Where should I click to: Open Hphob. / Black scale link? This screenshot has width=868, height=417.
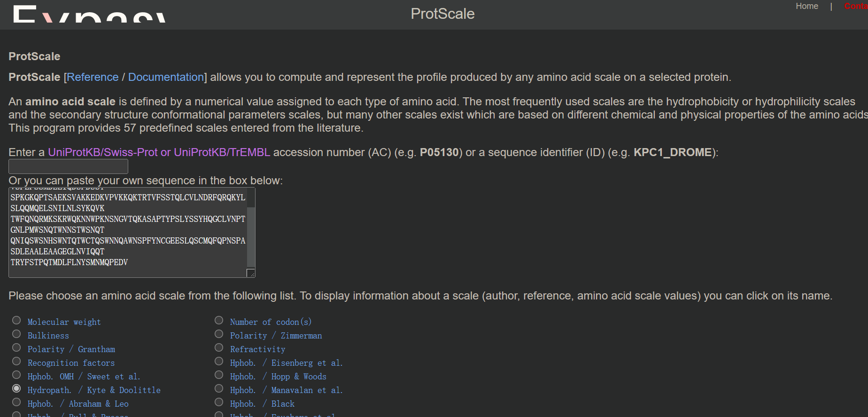pyautogui.click(x=263, y=404)
